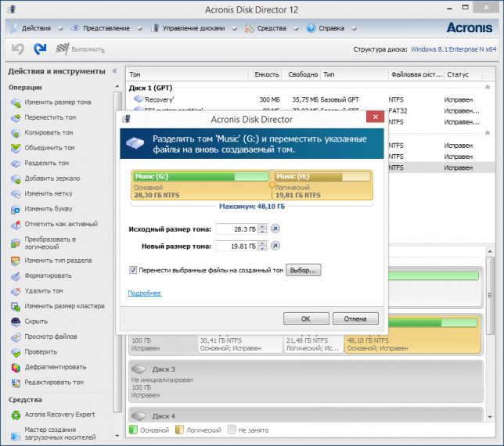This screenshot has width=504, height=446.
Task: Select the 'Recovery' volume row
Action: [x=310, y=99]
